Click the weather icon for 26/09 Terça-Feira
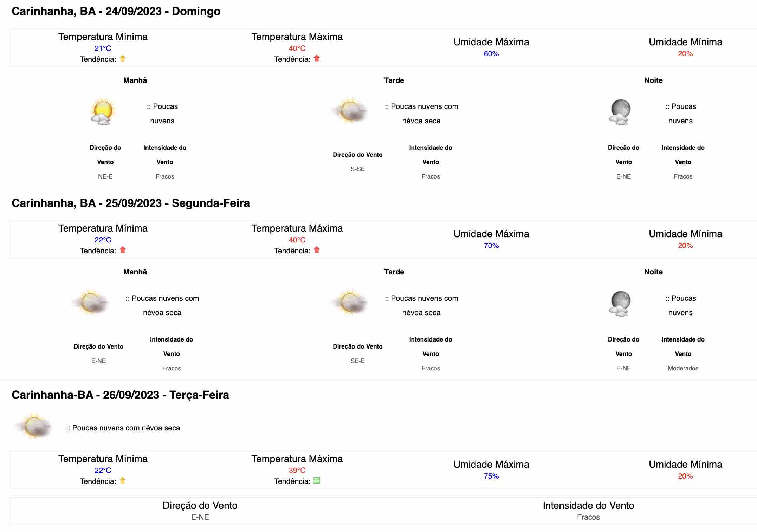The height and width of the screenshot is (532, 757). coord(34,426)
